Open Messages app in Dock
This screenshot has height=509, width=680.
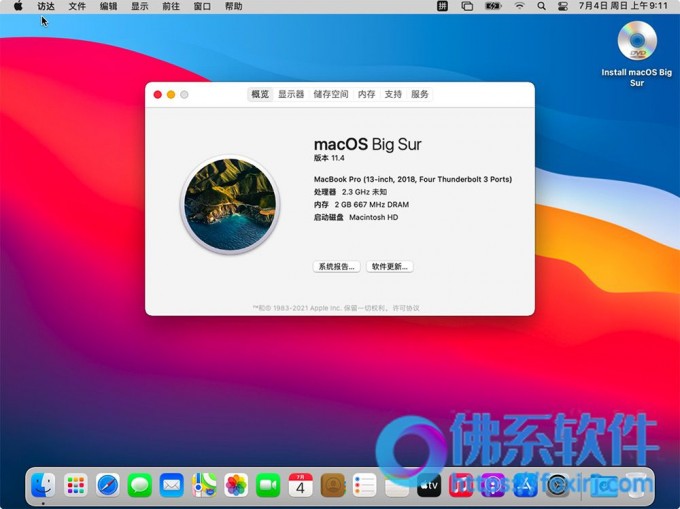tap(140, 485)
